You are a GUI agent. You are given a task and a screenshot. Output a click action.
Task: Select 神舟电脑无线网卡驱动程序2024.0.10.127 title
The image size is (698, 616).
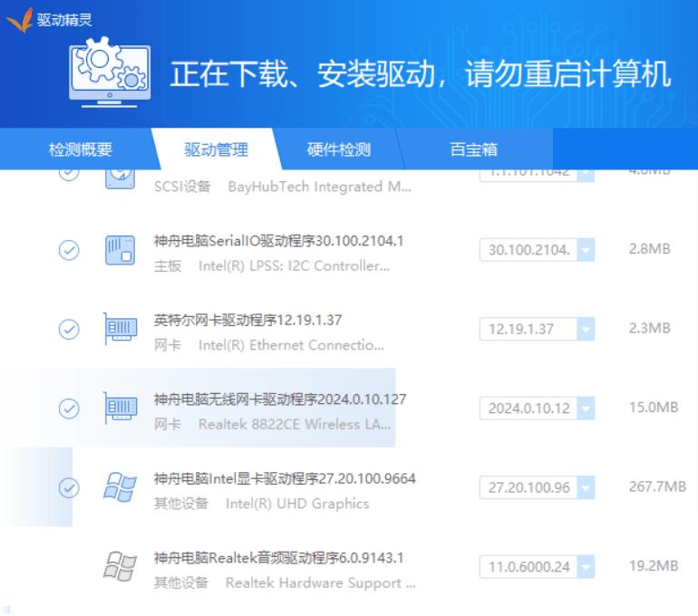280,399
